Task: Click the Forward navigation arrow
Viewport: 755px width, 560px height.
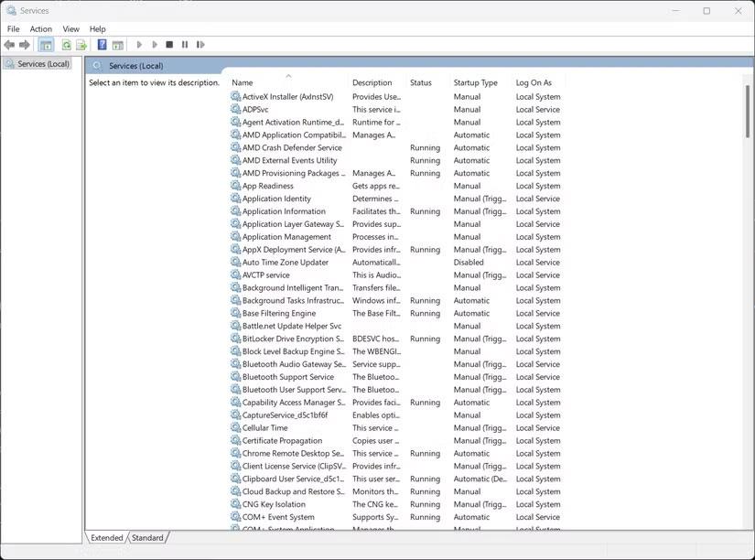Action: (x=24, y=44)
